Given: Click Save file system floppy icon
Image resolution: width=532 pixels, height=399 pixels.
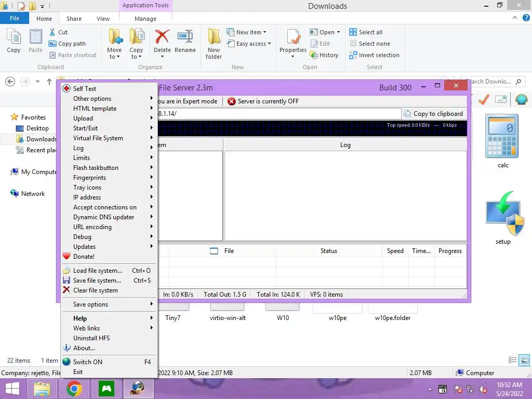Looking at the screenshot, I should [x=66, y=280].
